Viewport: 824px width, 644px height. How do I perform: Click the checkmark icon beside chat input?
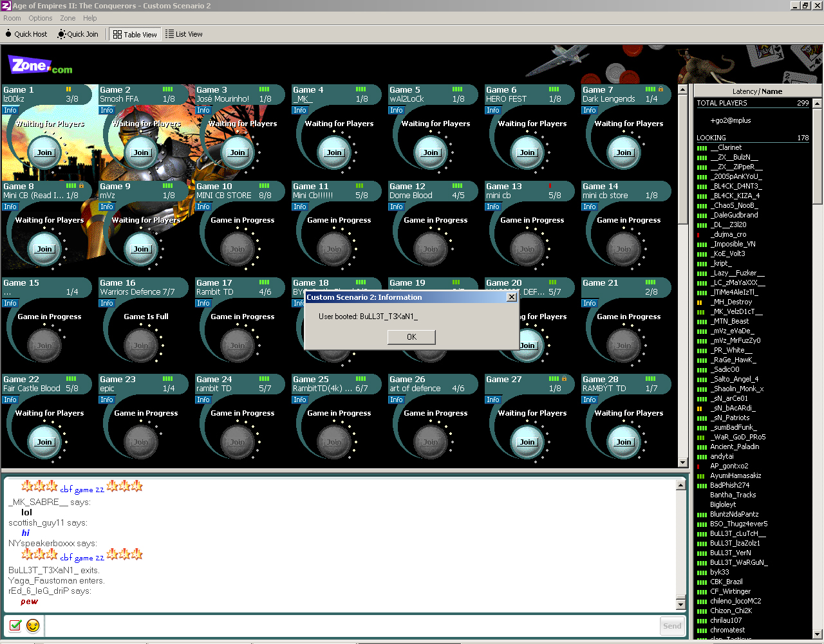click(x=15, y=625)
